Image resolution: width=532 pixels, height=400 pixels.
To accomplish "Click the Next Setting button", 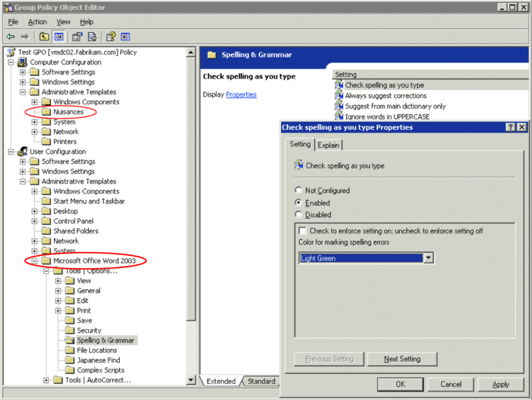I will 402,359.
